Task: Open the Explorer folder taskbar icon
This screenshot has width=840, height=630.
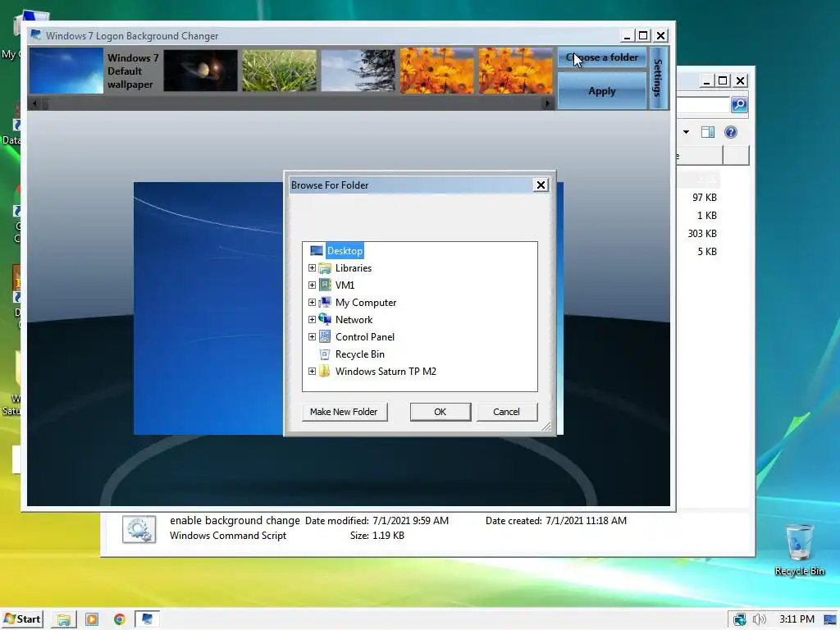Action: point(64,619)
